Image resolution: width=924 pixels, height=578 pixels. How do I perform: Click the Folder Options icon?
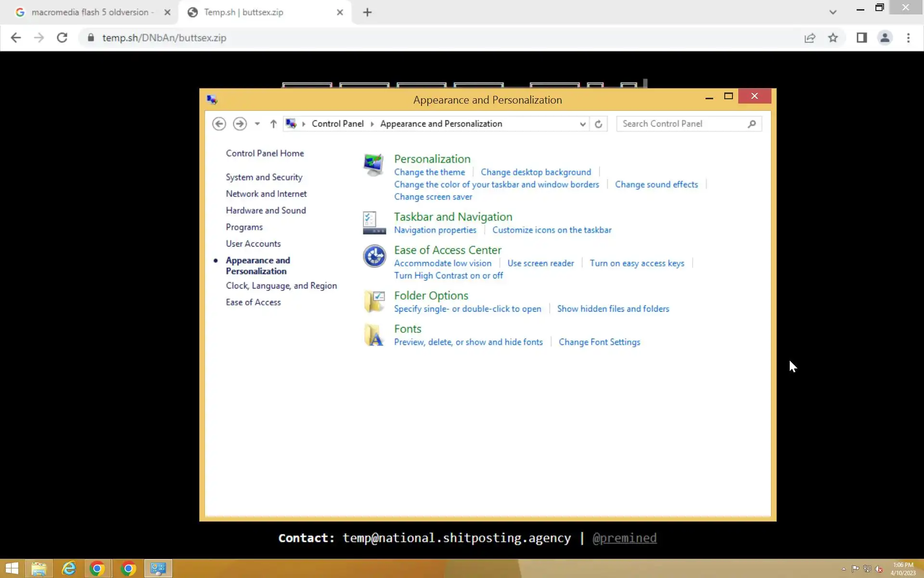pos(374,302)
